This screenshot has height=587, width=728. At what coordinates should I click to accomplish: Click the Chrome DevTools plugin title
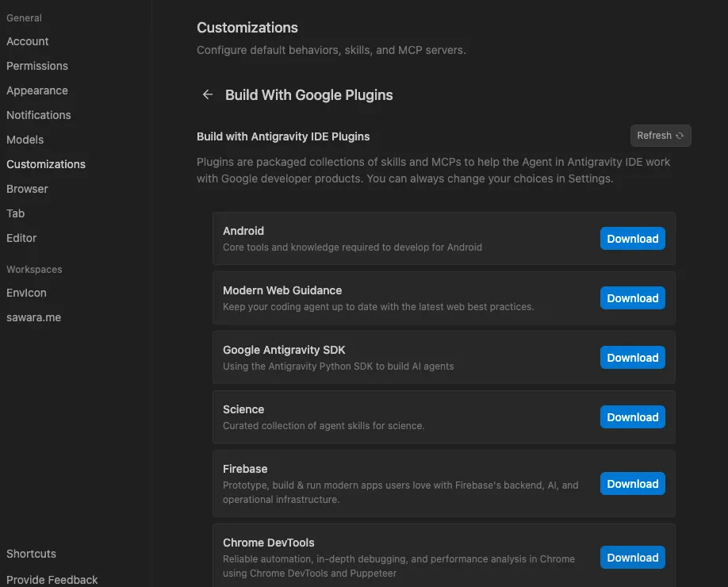268,543
